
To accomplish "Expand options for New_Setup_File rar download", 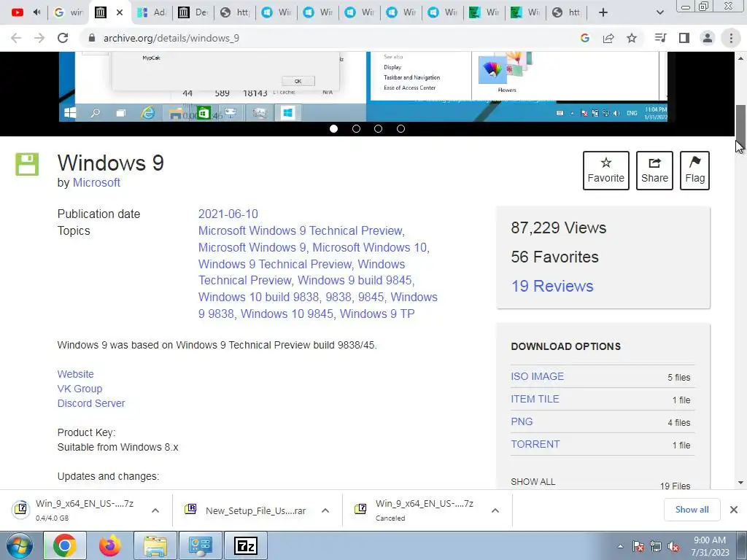I will click(325, 510).
